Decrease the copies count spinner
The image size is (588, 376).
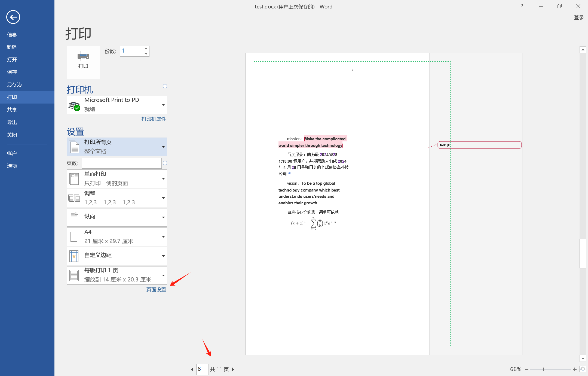click(x=146, y=54)
